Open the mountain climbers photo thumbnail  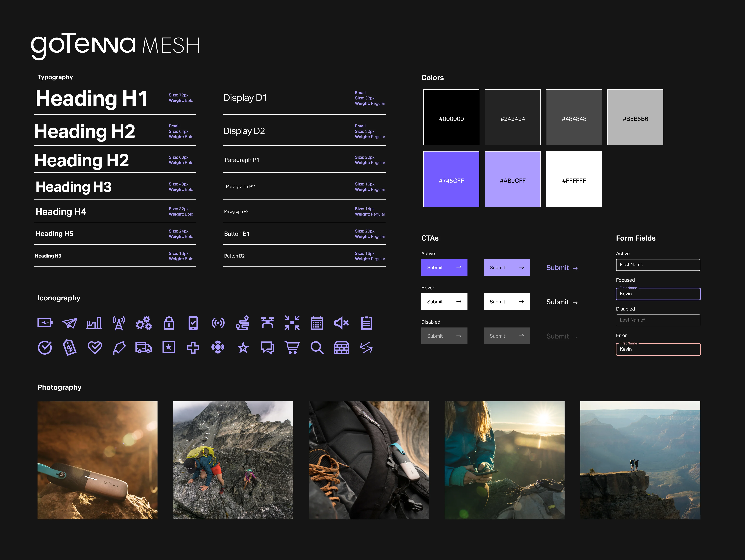click(x=233, y=460)
